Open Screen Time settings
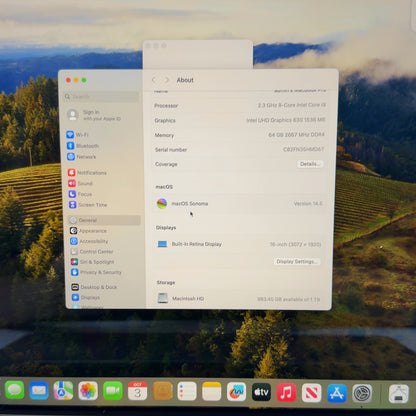 pos(88,205)
